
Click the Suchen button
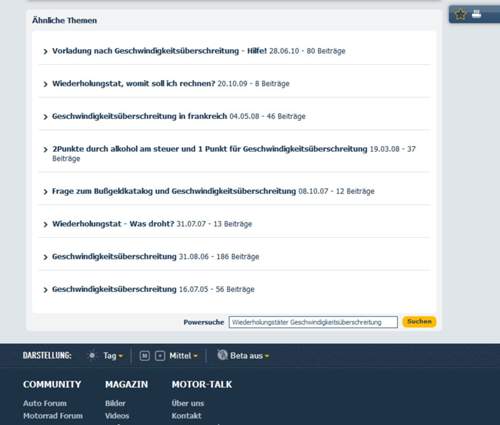(x=419, y=322)
